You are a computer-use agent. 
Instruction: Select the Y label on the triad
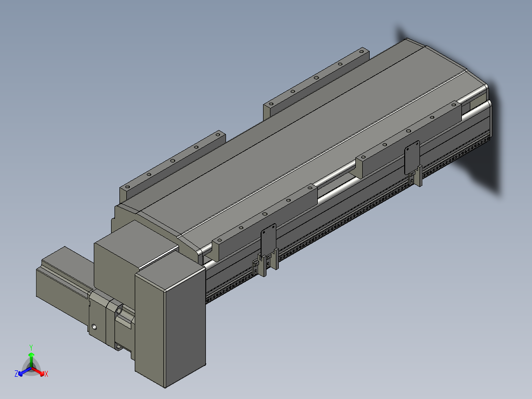point(31,347)
